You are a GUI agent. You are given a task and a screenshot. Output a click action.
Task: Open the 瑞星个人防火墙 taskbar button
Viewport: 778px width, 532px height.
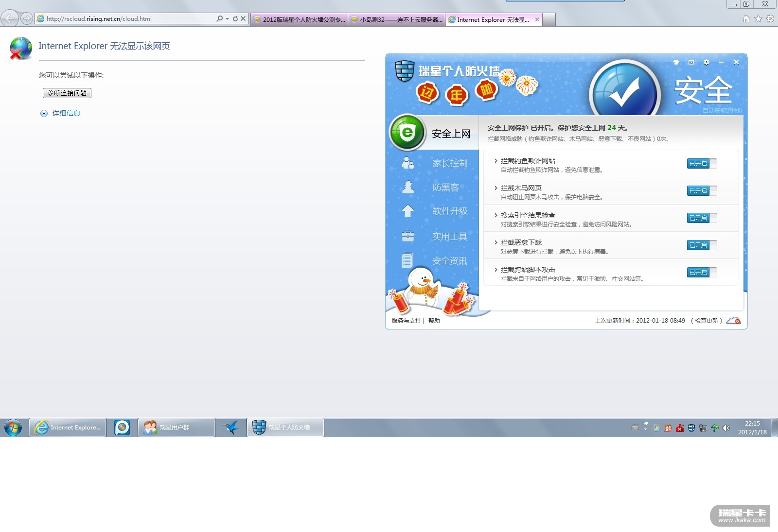pos(285,428)
